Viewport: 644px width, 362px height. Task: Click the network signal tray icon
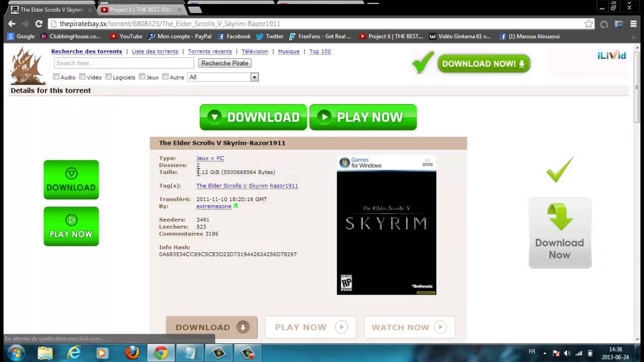point(579,353)
